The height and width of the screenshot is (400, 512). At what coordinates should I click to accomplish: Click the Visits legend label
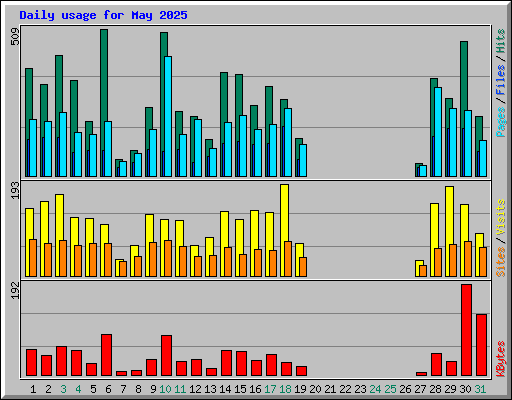501,218
